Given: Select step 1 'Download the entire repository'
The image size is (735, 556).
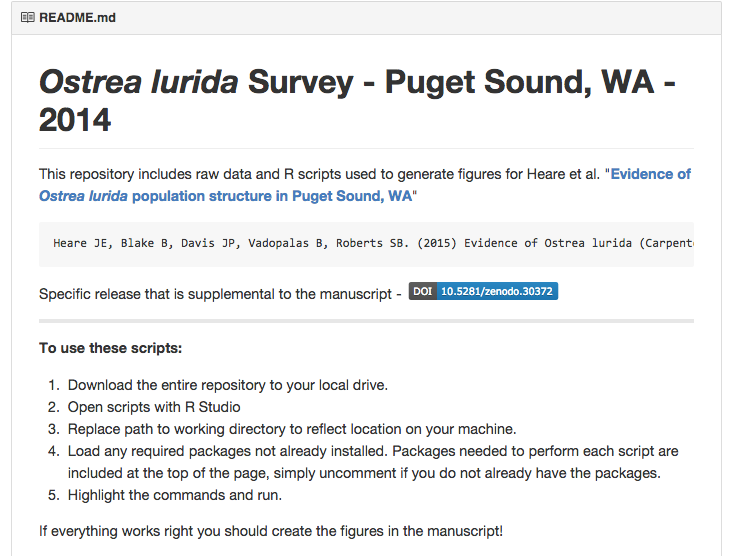Looking at the screenshot, I should pyautogui.click(x=228, y=385).
